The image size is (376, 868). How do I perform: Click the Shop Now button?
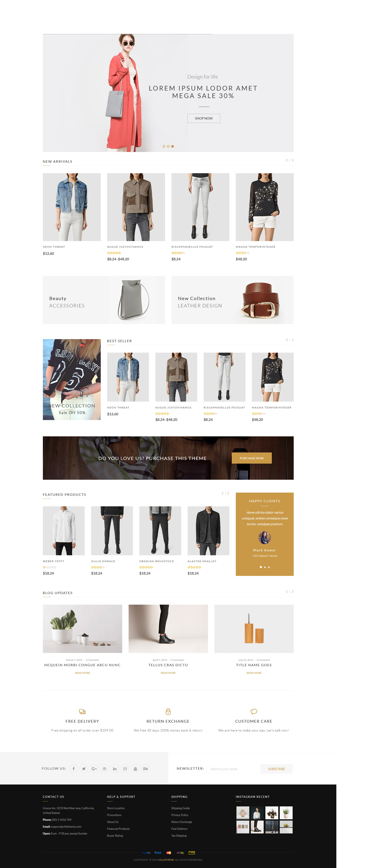tap(204, 118)
